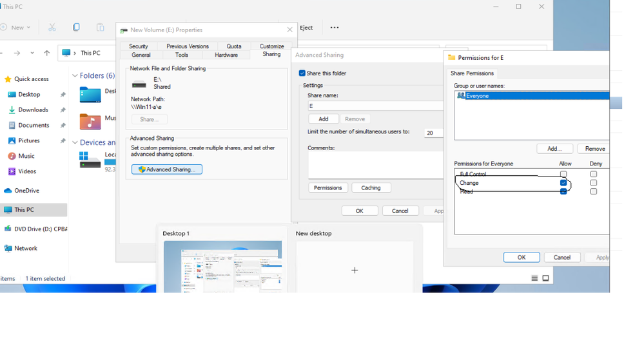The height and width of the screenshot is (362, 644).
Task: Open the See more ellipsis menu
Action: [x=335, y=28]
